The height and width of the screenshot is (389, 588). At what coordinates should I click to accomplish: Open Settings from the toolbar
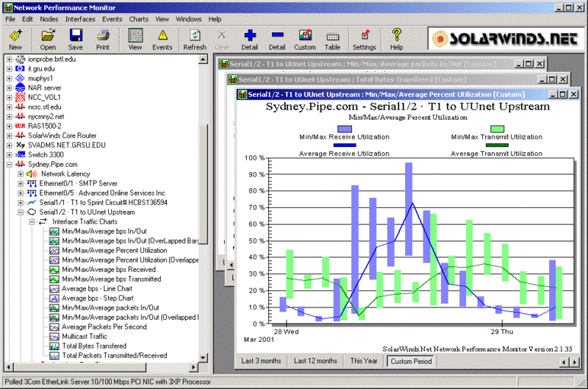coord(364,39)
